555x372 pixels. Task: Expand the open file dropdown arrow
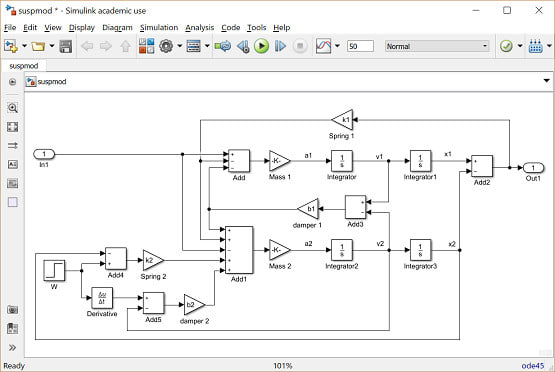[52, 46]
